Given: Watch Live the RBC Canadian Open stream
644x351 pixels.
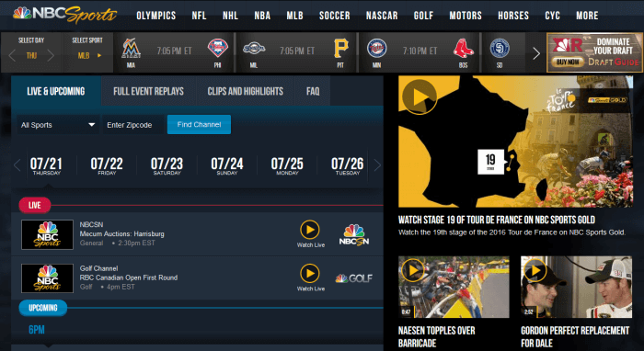Looking at the screenshot, I should point(310,277).
